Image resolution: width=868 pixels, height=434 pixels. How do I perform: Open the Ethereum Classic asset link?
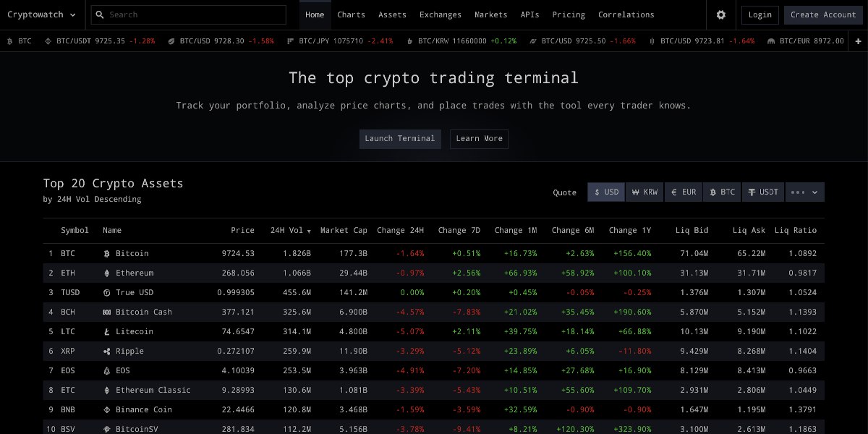pyautogui.click(x=153, y=390)
